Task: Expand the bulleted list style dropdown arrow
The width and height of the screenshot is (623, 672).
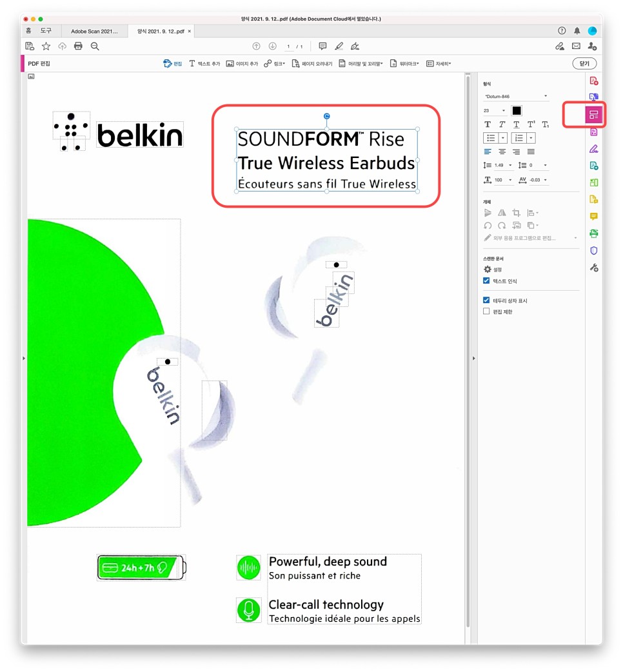Action: click(503, 138)
